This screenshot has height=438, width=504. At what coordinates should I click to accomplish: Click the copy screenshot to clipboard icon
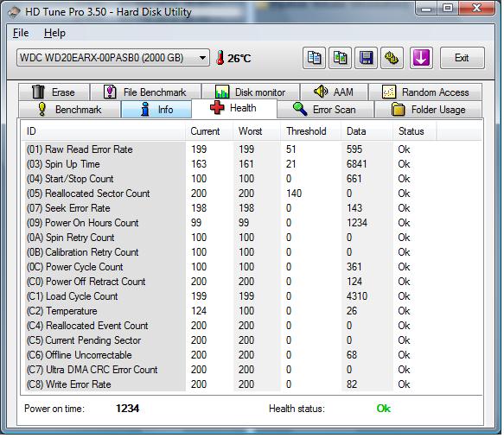340,58
